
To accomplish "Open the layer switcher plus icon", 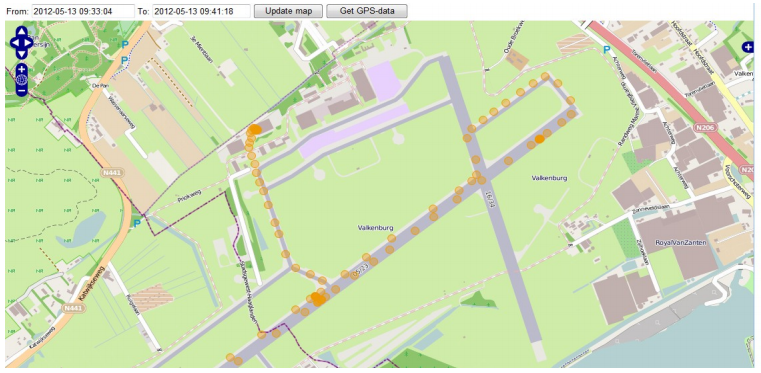I will [x=747, y=47].
